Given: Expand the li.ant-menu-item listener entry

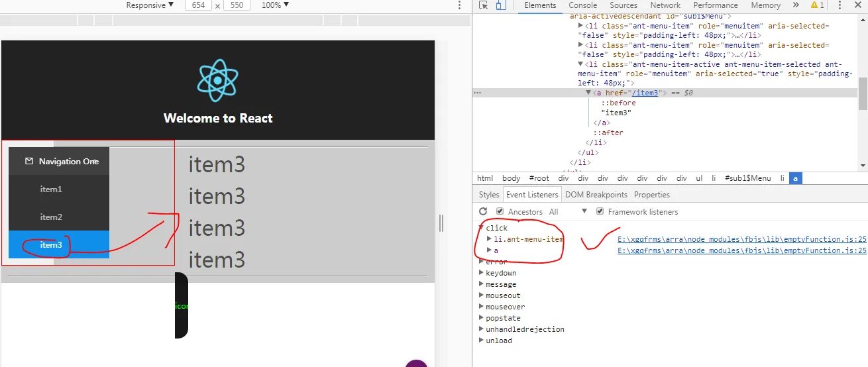Looking at the screenshot, I should (490, 239).
